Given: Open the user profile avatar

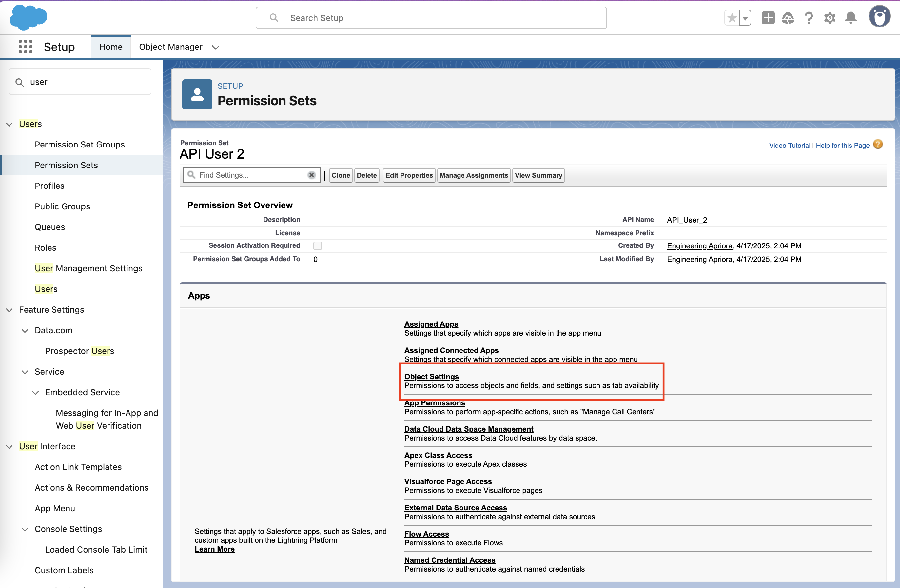Looking at the screenshot, I should point(880,17).
